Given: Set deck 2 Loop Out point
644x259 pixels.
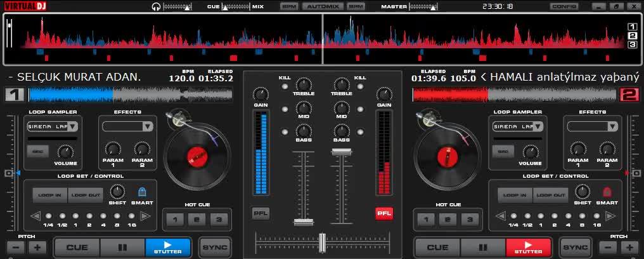Looking at the screenshot, I should click(x=550, y=196).
